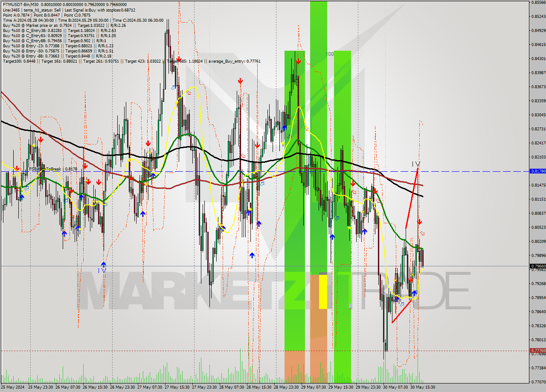Click the '29 May 07:30' time axis label
The image size is (546, 392).
(x=314, y=387)
